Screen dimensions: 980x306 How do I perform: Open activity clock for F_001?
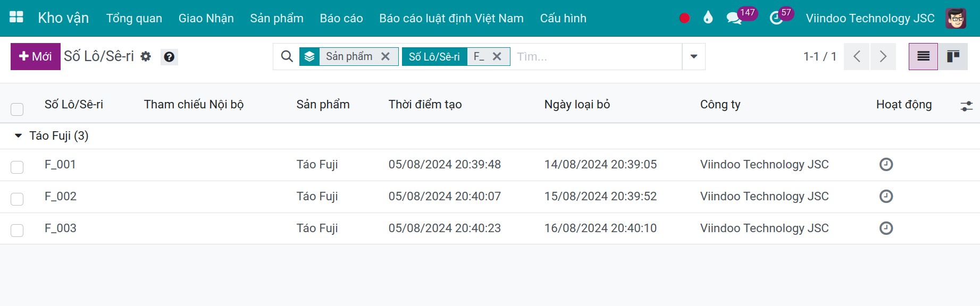click(x=886, y=165)
